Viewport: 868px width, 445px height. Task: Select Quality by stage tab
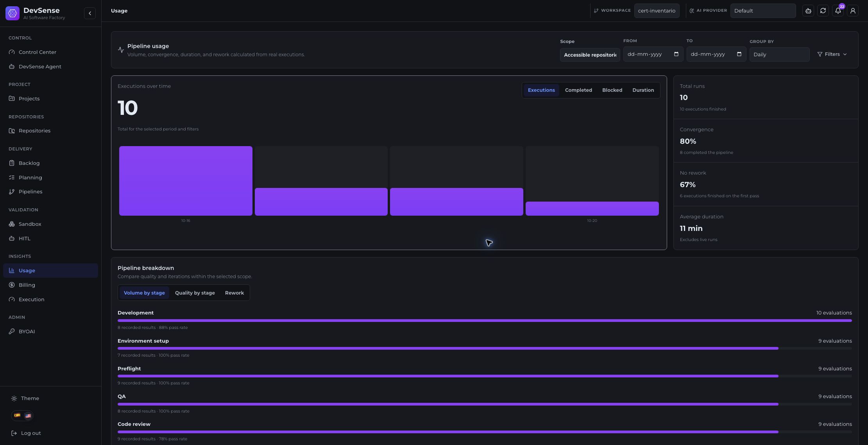point(195,293)
